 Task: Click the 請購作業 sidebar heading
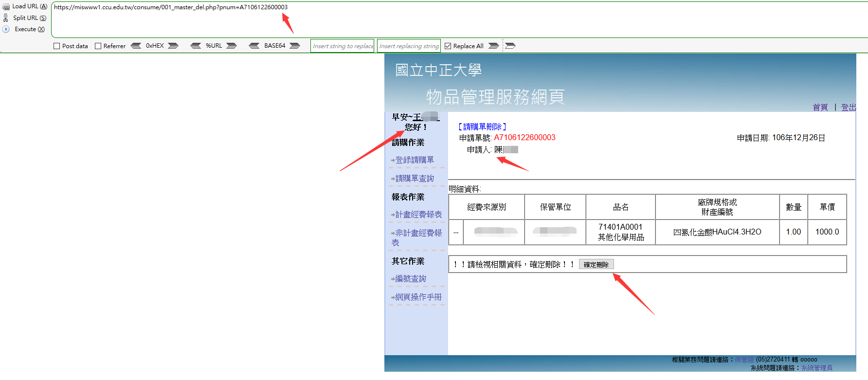point(408,143)
